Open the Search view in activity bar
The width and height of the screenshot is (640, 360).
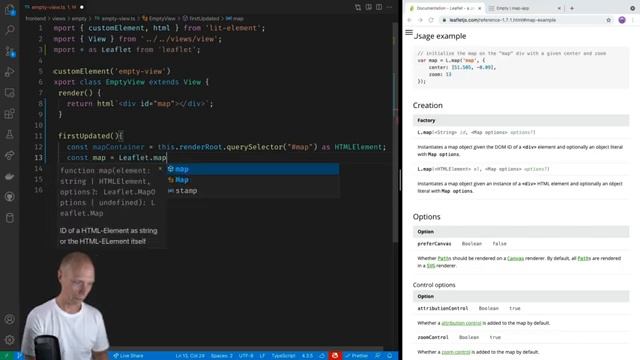(9, 29)
